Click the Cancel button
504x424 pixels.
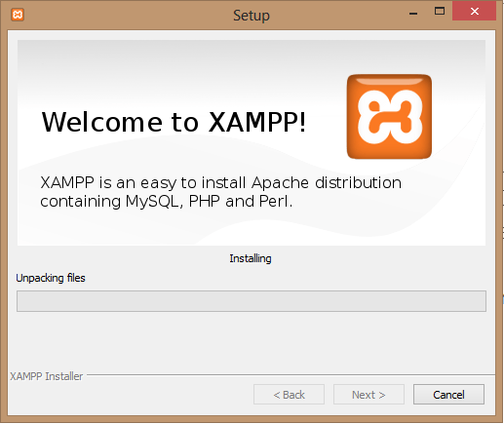click(x=448, y=395)
